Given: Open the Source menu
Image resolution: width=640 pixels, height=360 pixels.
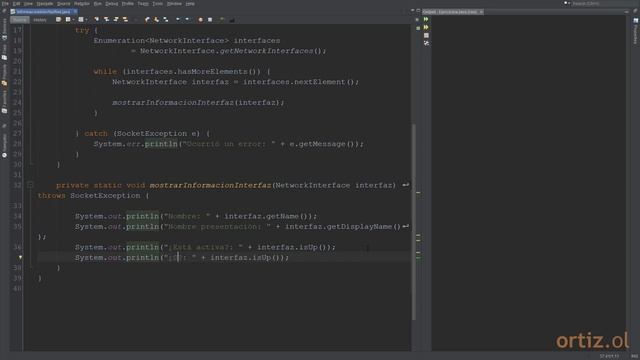Looking at the screenshot, I should [63, 4].
